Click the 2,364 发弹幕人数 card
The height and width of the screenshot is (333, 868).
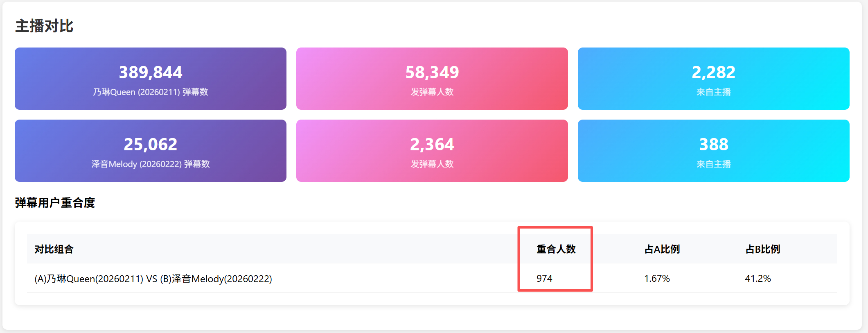(432, 151)
